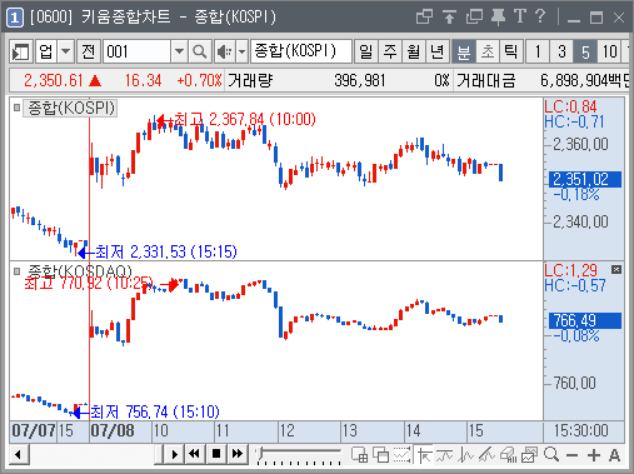Screen dimensions: 634x474
Task: Stop the chart replay
Action: [x=216, y=454]
